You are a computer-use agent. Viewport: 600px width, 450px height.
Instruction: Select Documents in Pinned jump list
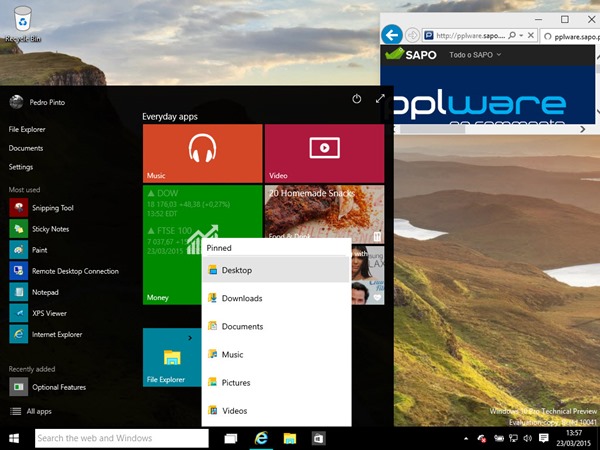[x=276, y=326]
